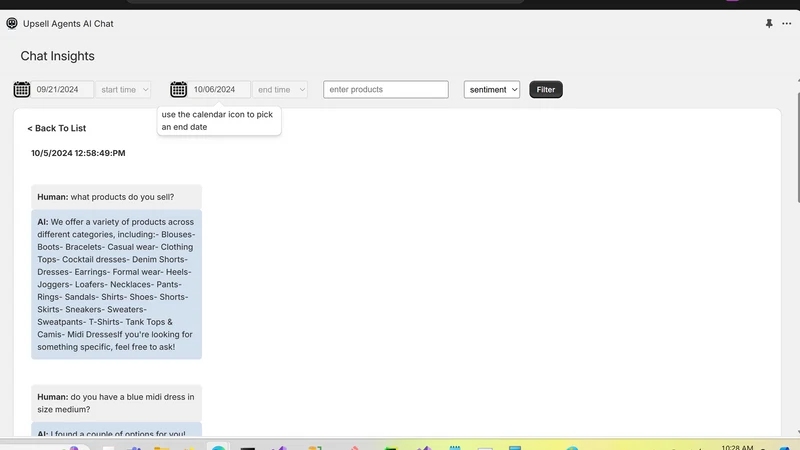This screenshot has width=800, height=450.
Task: Click the tooltip about picking an end date
Action: pos(219,121)
